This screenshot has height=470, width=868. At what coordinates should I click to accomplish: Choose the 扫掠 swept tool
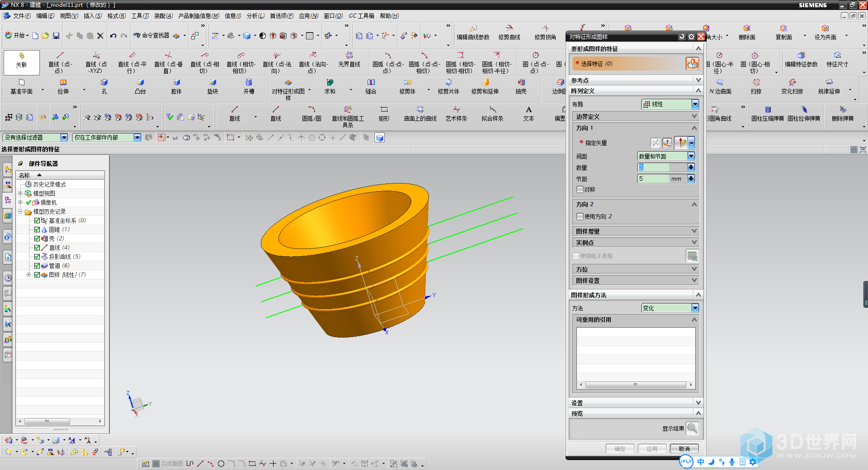pos(756,86)
